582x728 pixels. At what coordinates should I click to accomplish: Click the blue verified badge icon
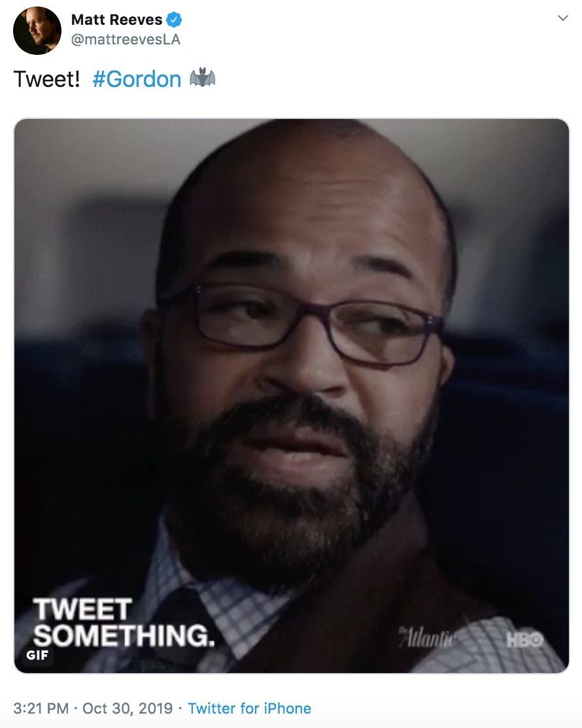(x=174, y=20)
